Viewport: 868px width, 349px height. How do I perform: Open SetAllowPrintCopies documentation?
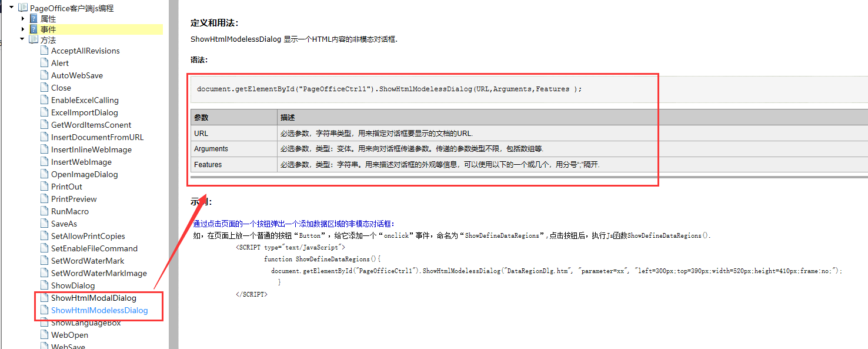point(88,236)
